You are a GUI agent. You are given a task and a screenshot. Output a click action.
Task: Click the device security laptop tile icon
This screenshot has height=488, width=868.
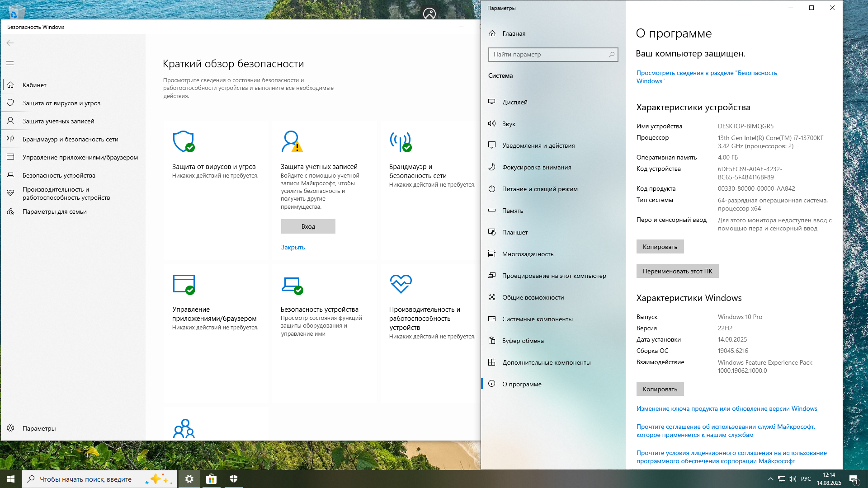[292, 285]
